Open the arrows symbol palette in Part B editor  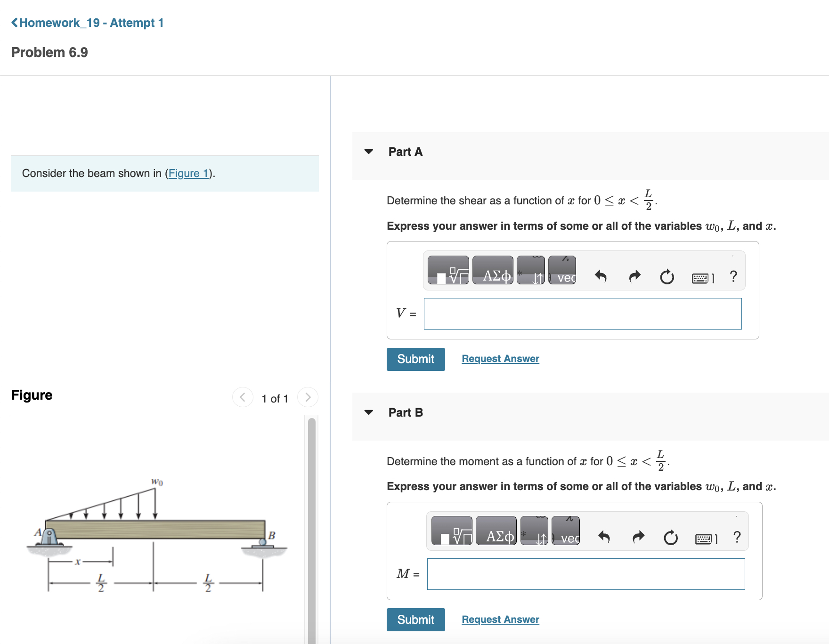click(x=535, y=531)
